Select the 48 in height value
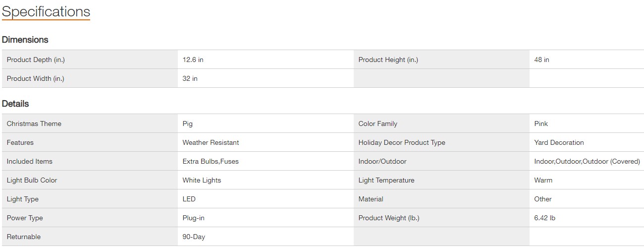Image resolution: width=644 pixels, height=248 pixels. coord(541,60)
